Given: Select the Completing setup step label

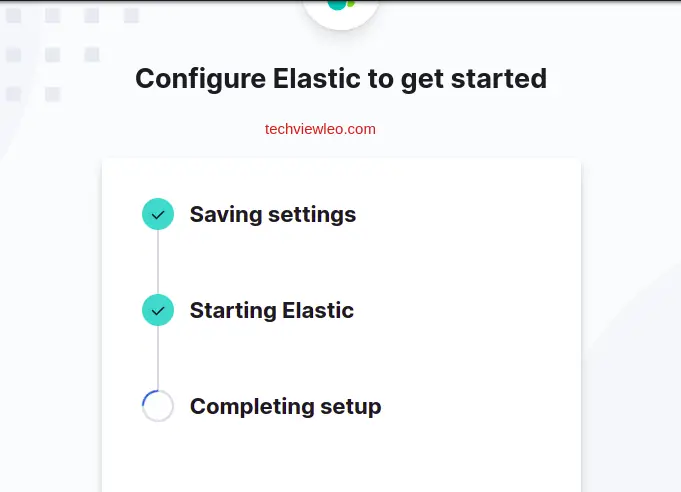Looking at the screenshot, I should 285,406.
